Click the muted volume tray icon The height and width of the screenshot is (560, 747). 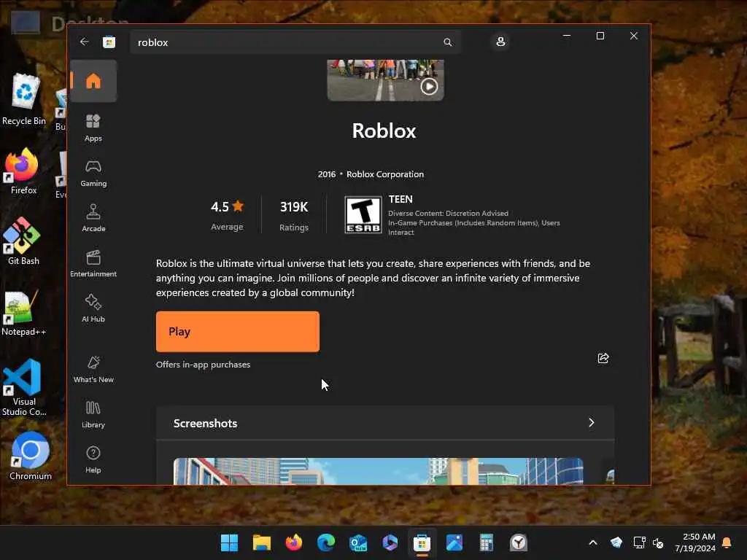pyautogui.click(x=659, y=542)
